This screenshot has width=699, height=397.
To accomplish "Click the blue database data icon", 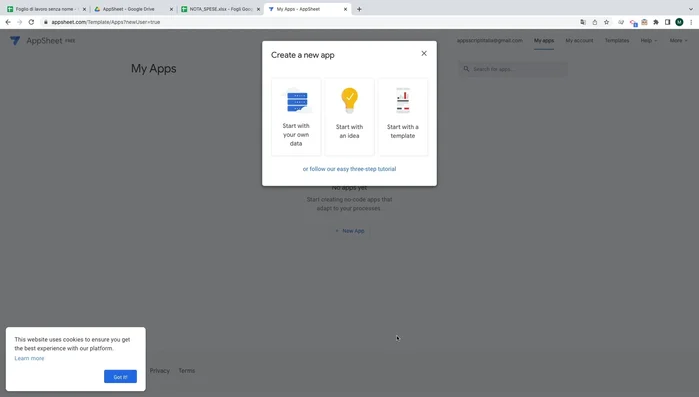I will [297, 102].
